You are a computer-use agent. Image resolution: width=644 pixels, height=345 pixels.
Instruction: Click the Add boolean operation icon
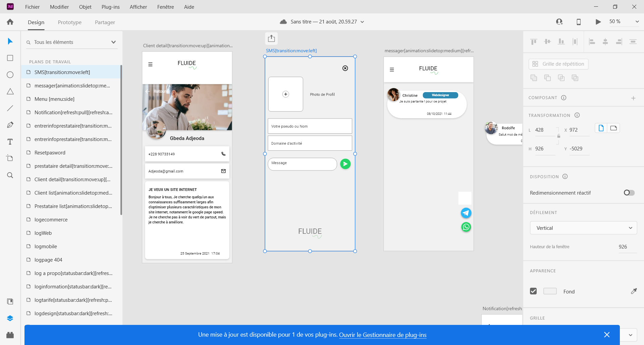coord(534,78)
